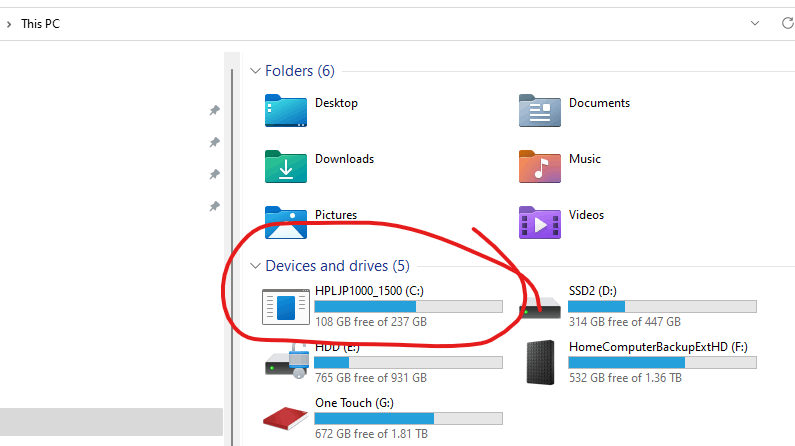Click the Folders (6) group header
The height and width of the screenshot is (446, 795).
(300, 71)
